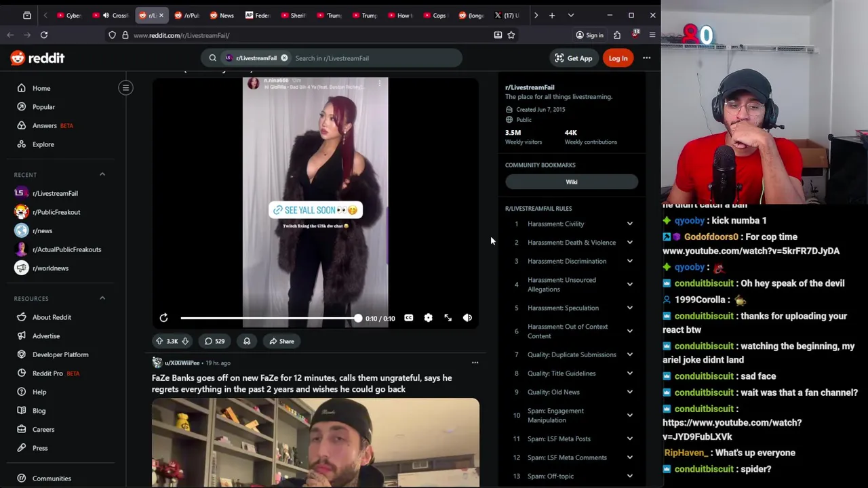Play the FaZe Banks video thumbnail

point(315,442)
